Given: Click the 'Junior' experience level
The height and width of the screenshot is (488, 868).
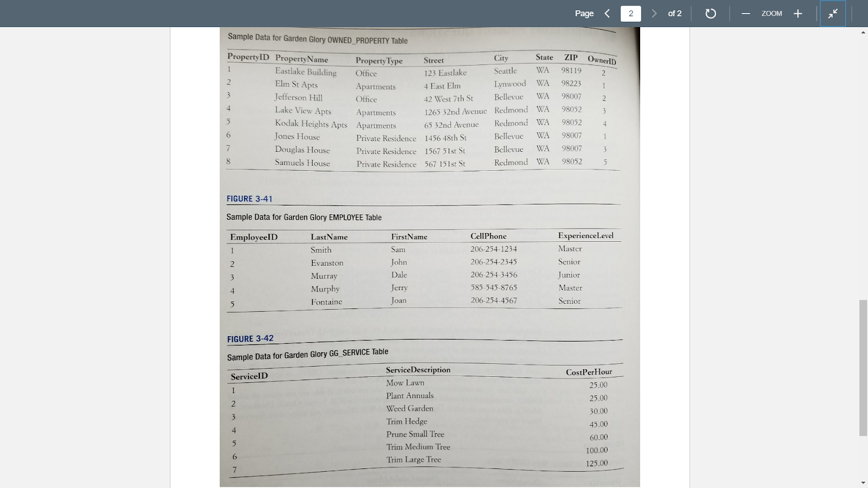Looking at the screenshot, I should click(x=569, y=275).
